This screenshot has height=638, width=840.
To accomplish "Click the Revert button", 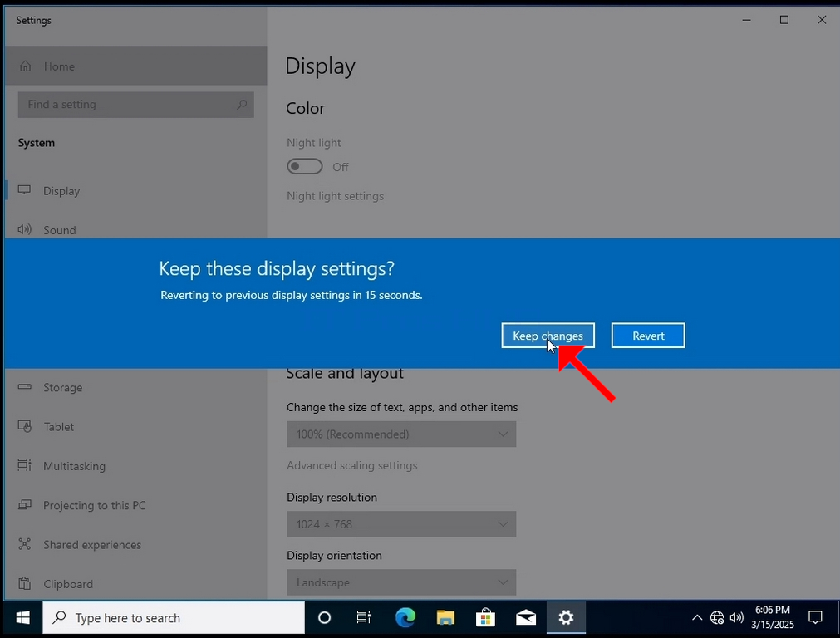I will [x=648, y=336].
